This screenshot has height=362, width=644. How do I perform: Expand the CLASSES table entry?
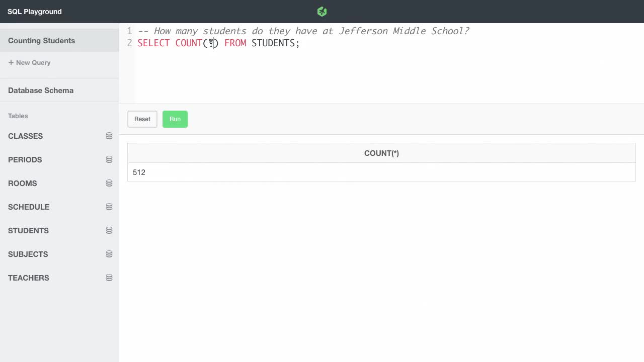point(25,136)
